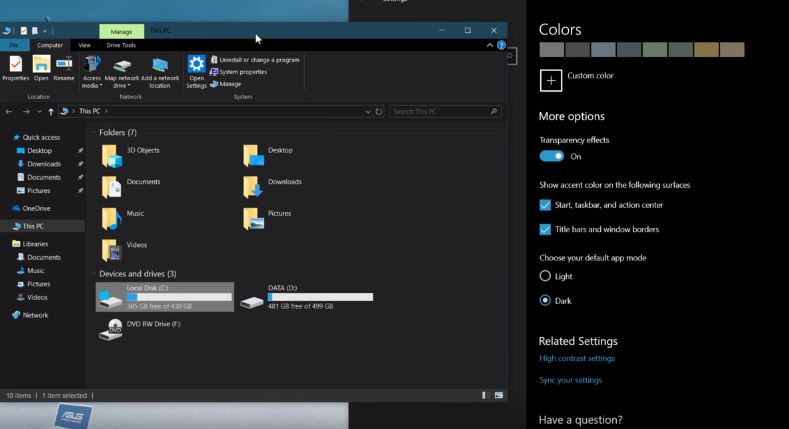Open the recent locations dropdown arrow
This screenshot has width=789, height=429.
[39, 112]
